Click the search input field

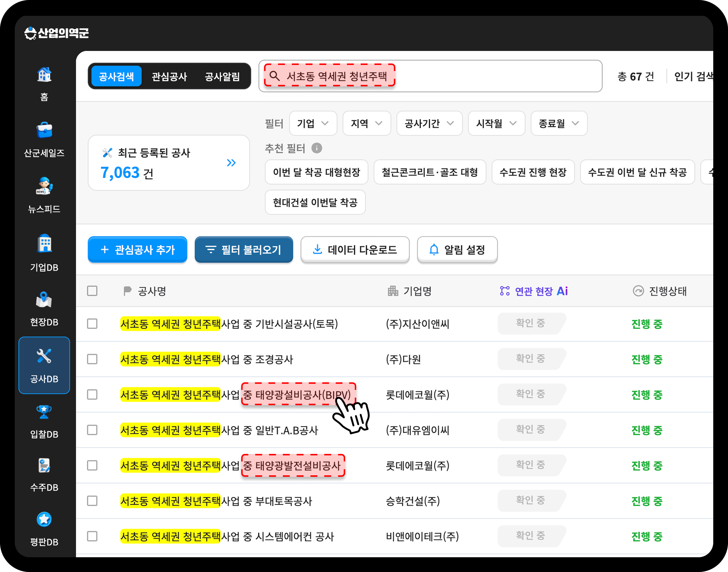(x=431, y=76)
